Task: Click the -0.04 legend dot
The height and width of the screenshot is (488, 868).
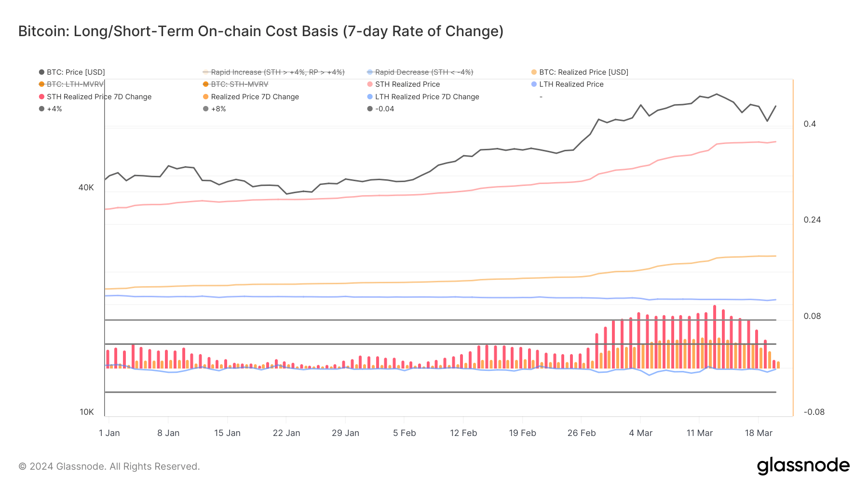Action: [x=370, y=109]
